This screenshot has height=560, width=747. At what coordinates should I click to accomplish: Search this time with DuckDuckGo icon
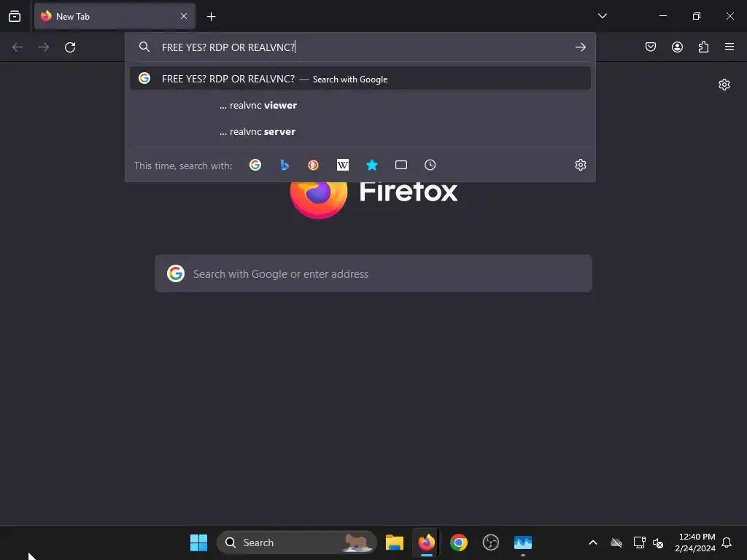pyautogui.click(x=314, y=165)
